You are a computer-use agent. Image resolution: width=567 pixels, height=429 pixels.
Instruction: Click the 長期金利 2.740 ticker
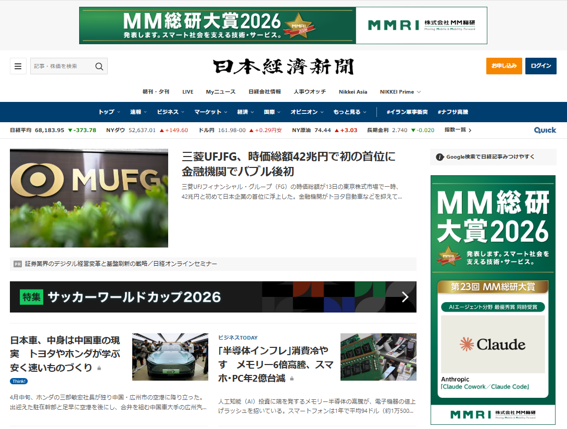[x=401, y=130]
